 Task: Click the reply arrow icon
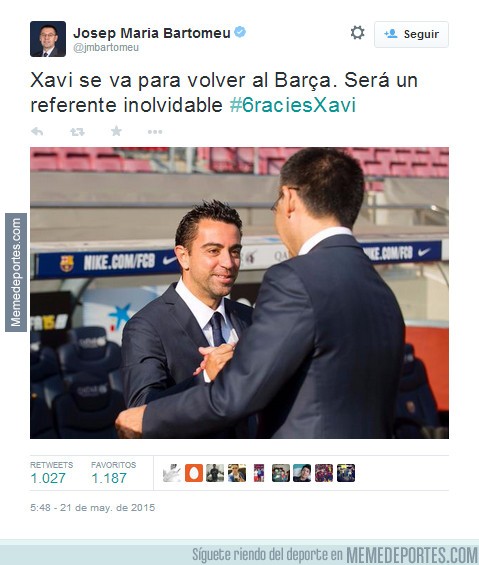click(37, 132)
